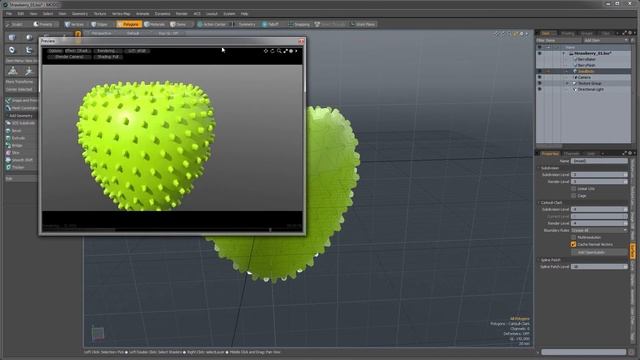The image size is (640, 360).
Task: Select the cube primitive icon in tool panel
Action: pos(12,38)
